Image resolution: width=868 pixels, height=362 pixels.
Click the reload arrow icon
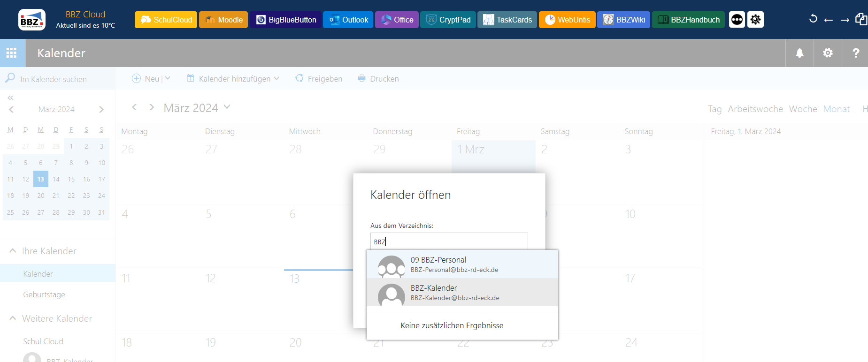coord(813,19)
